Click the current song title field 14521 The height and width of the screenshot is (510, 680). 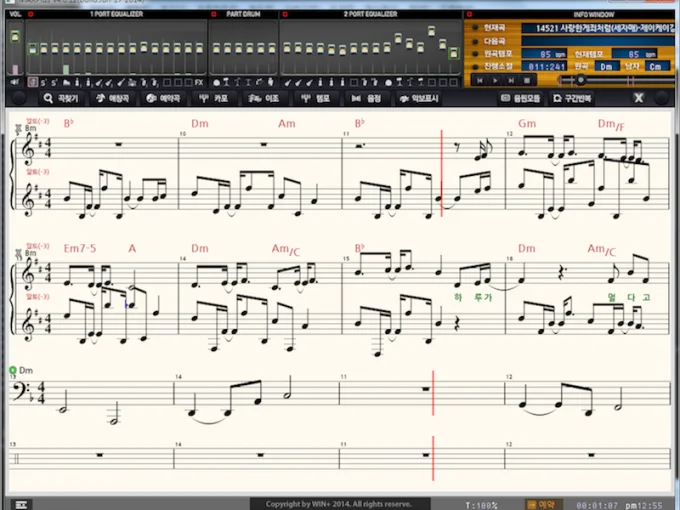[598, 29]
